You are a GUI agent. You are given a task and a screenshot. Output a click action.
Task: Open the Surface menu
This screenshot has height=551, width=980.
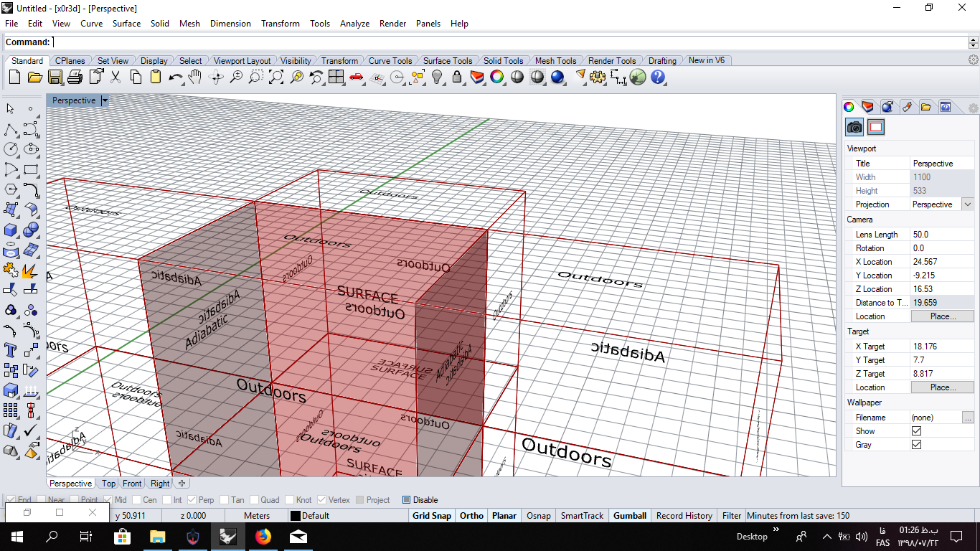tap(126, 24)
